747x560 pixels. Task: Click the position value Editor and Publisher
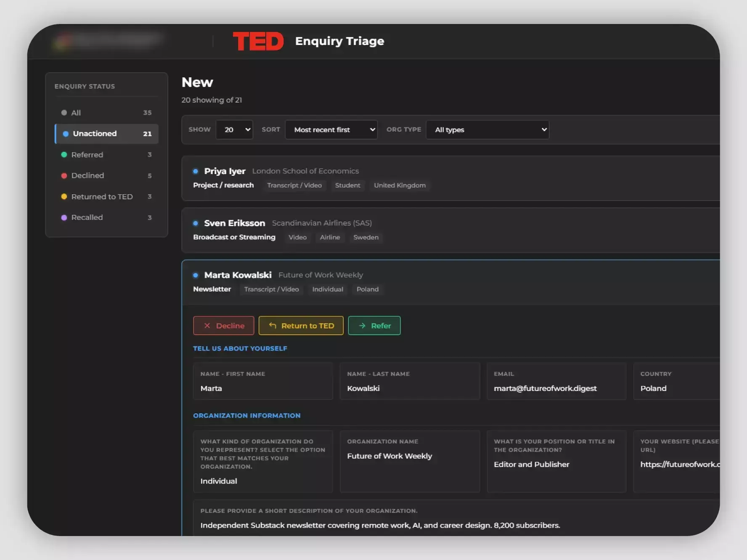click(531, 465)
